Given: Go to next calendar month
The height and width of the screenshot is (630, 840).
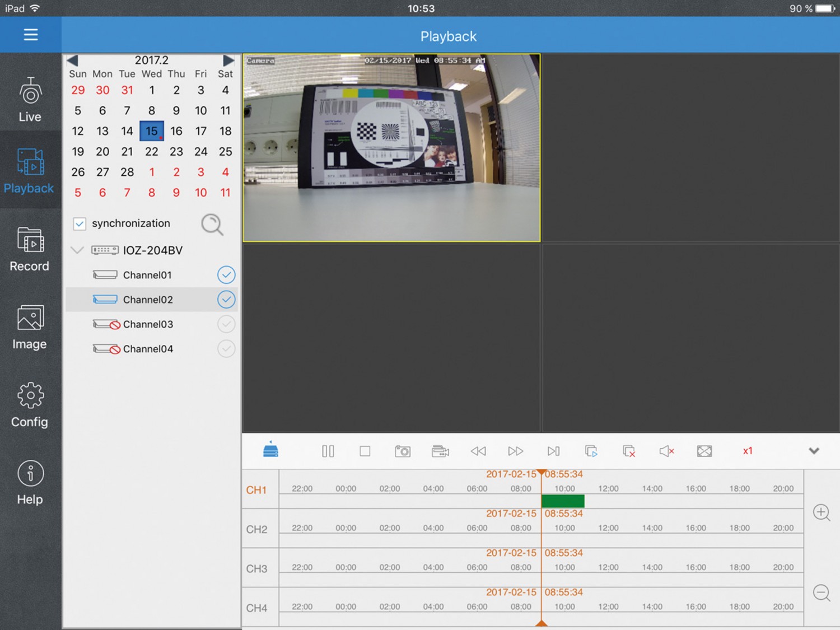Looking at the screenshot, I should tap(228, 60).
